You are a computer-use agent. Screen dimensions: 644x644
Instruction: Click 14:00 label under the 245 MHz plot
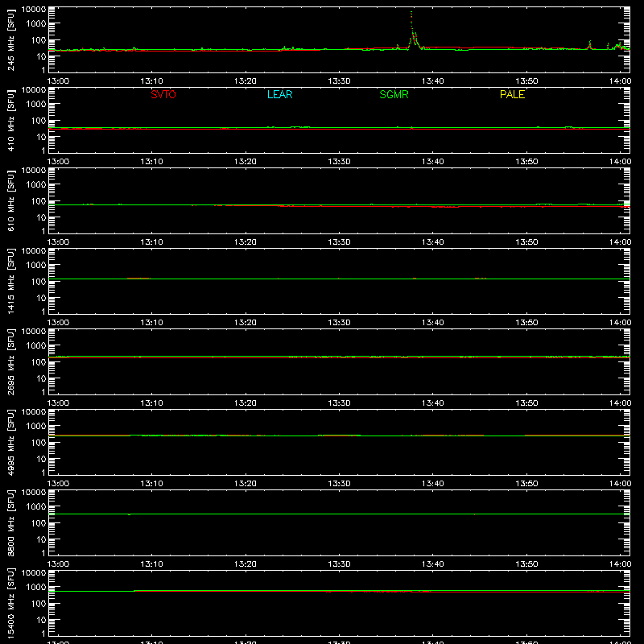pos(620,81)
